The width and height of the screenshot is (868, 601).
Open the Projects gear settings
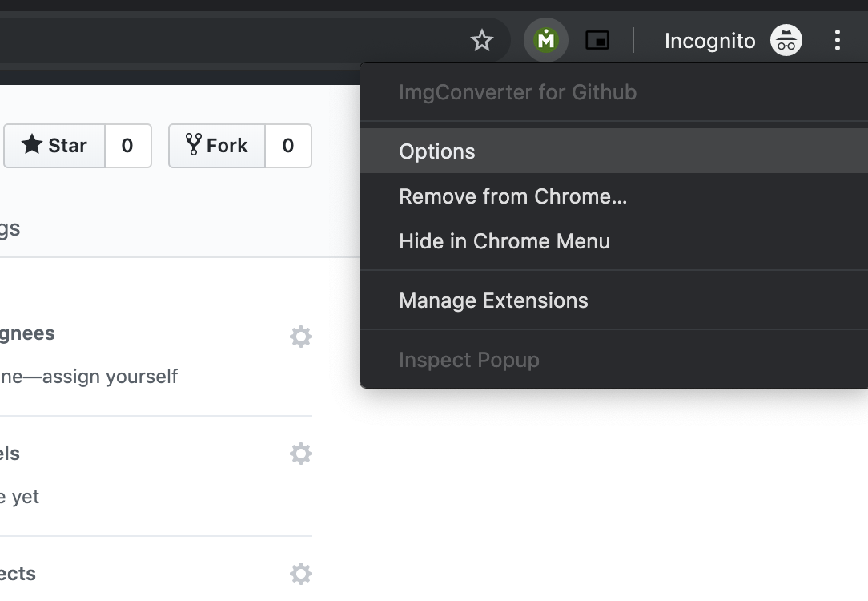(x=301, y=574)
